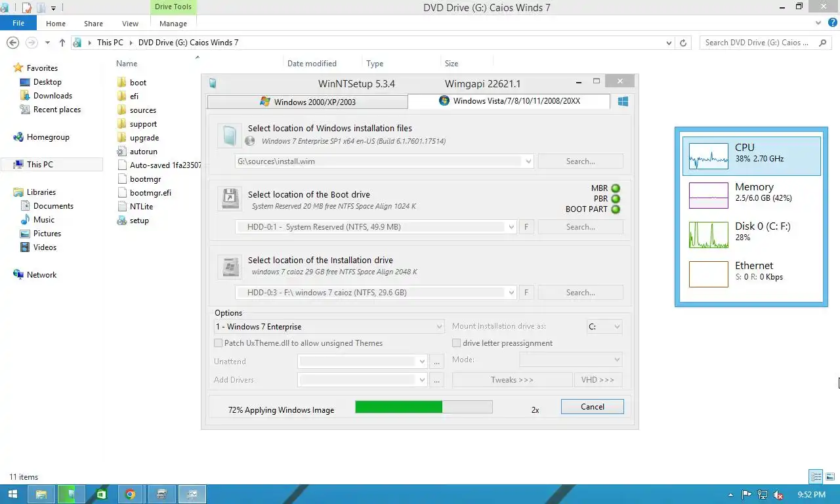Toggle drive letter preassignment checkbox
840x504 pixels.
(457, 343)
